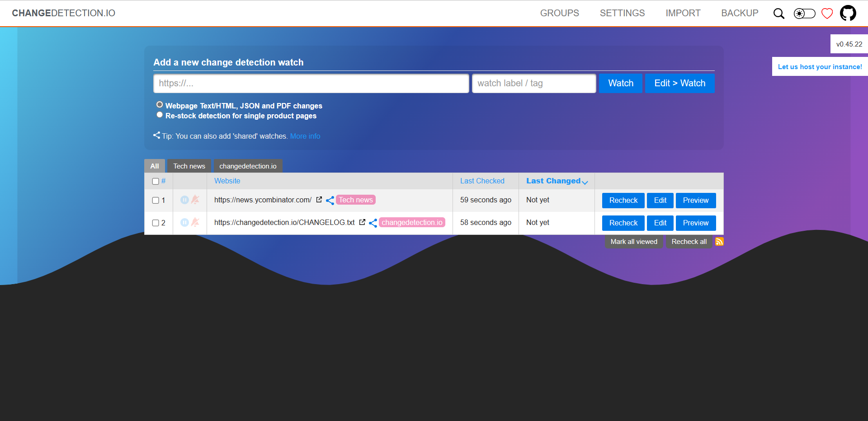Pause the news.ycombinator.com watch
Screen dimensions: 868x421
(x=184, y=200)
